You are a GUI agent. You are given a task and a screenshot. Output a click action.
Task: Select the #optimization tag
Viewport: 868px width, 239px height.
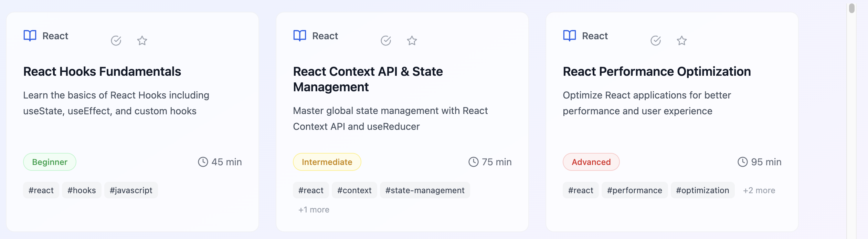702,190
